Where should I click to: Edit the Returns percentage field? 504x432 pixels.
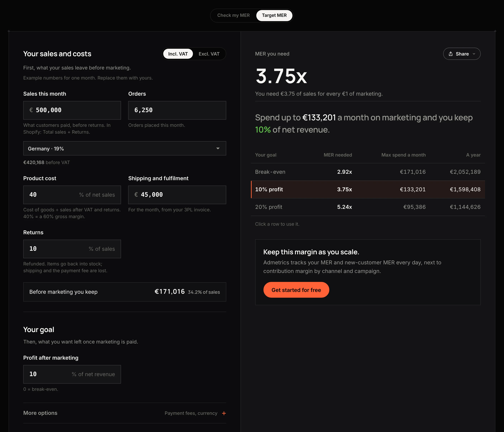(x=72, y=249)
